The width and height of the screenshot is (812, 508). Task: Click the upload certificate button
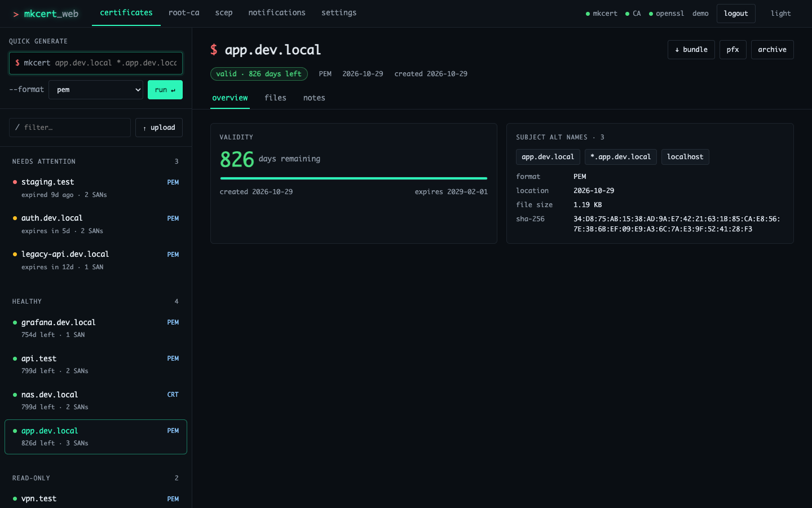point(159,128)
